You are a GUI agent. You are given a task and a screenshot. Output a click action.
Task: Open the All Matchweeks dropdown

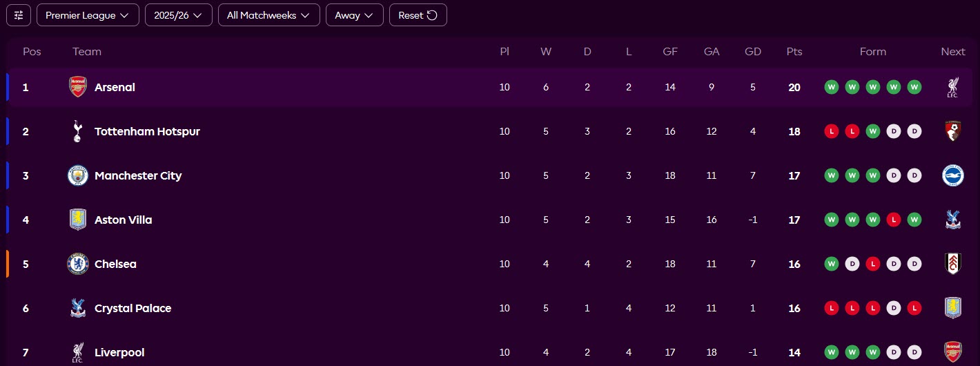[x=268, y=15]
